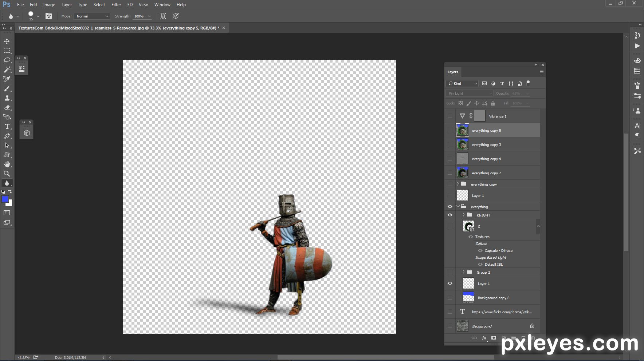Add layer style fx icon

click(484, 338)
